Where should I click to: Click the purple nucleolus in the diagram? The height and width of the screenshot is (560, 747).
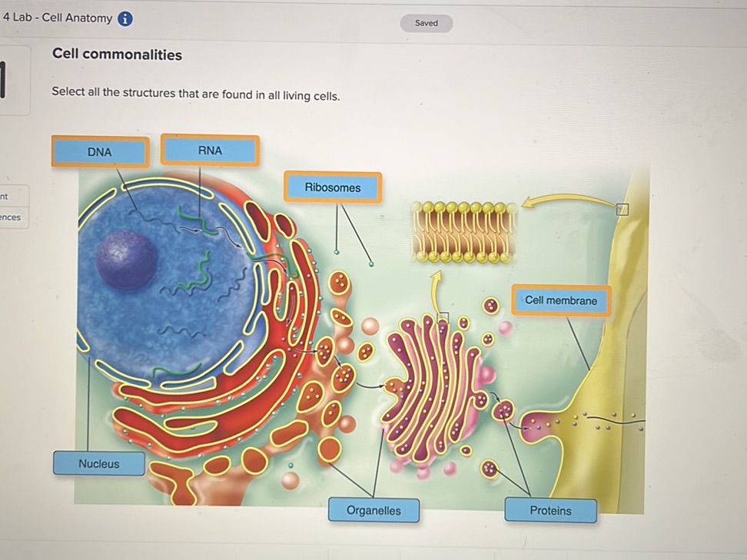(127, 260)
